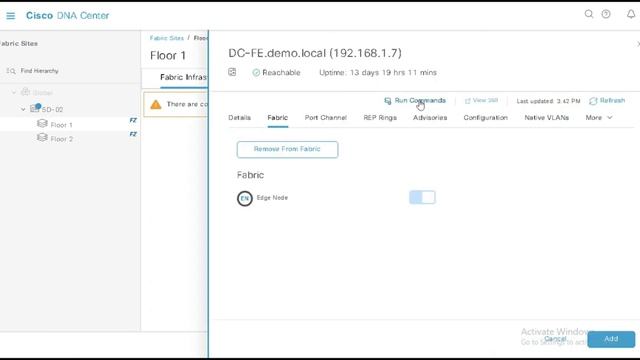
Task: Click the EN Edge Node circle icon
Action: (244, 198)
